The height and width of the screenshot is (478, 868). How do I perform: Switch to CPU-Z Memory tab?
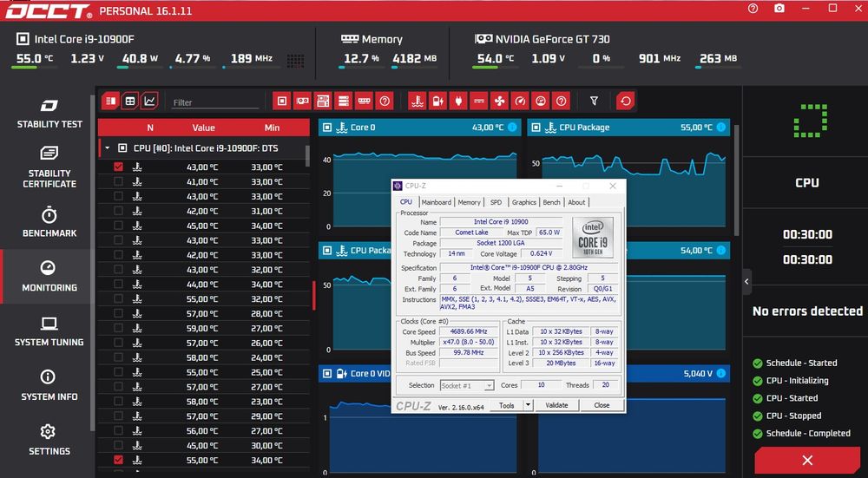[469, 202]
